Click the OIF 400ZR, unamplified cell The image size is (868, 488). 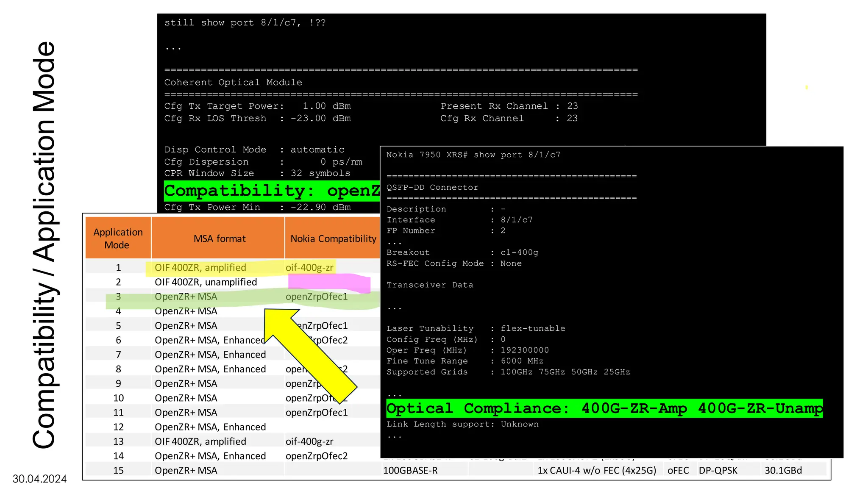(206, 282)
